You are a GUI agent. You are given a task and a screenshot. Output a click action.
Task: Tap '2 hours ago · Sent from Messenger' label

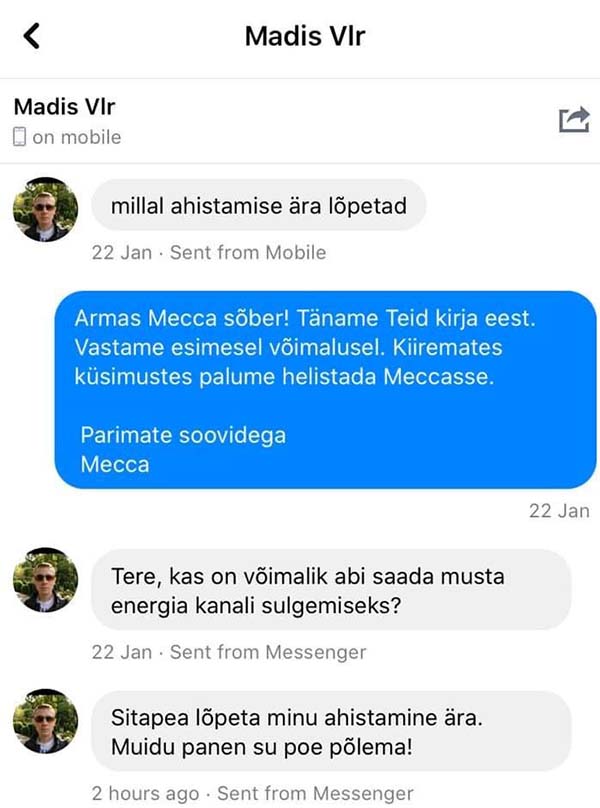point(253,794)
